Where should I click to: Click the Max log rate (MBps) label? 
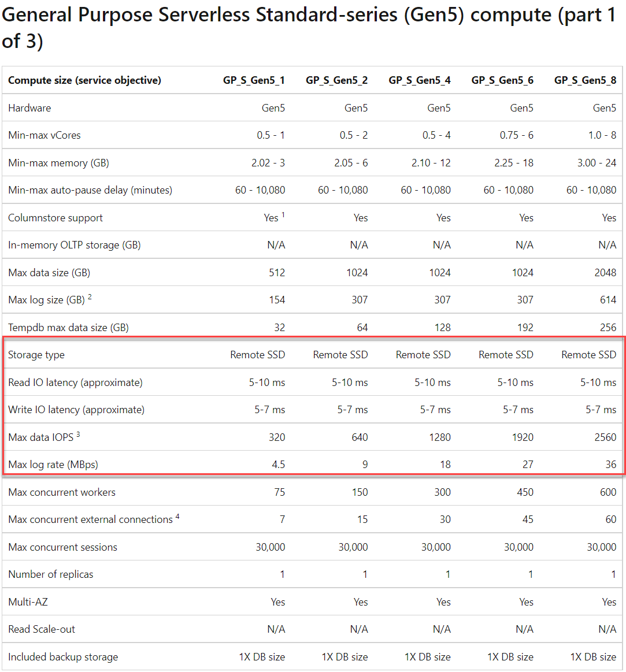53,465
